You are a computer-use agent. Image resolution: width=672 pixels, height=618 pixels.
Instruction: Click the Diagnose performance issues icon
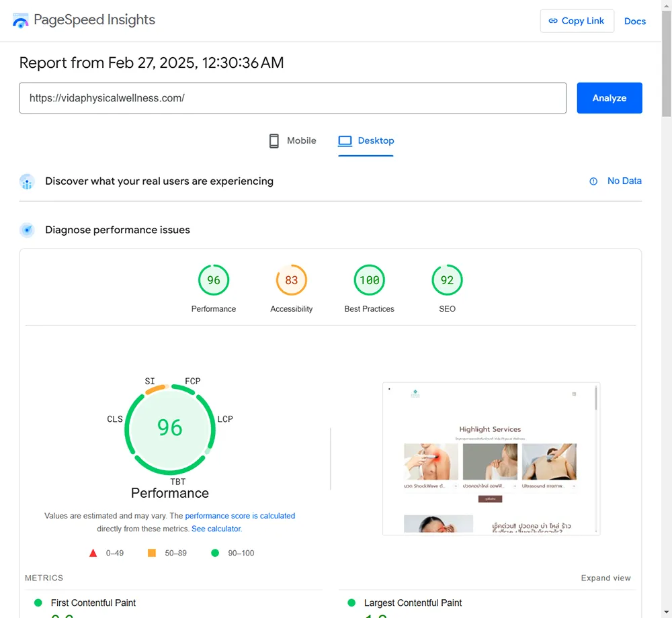(27, 230)
